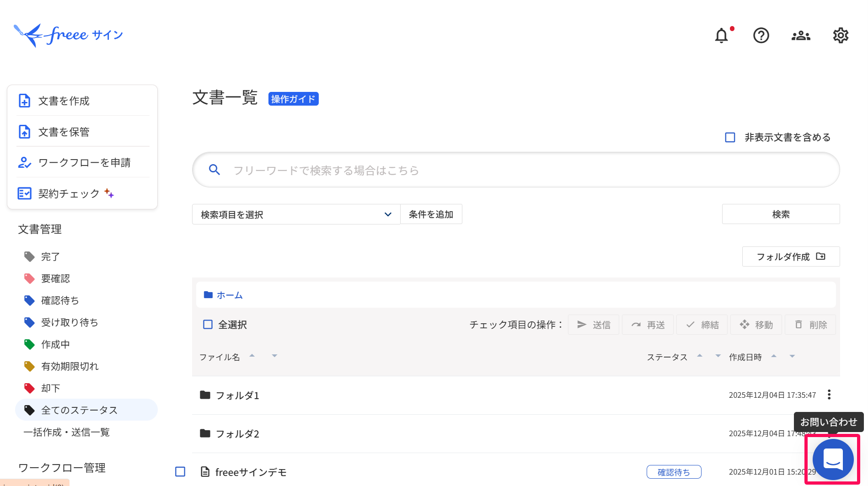Click 文書を保管 in the sidebar
The width and height of the screenshot is (868, 486).
click(x=83, y=132)
